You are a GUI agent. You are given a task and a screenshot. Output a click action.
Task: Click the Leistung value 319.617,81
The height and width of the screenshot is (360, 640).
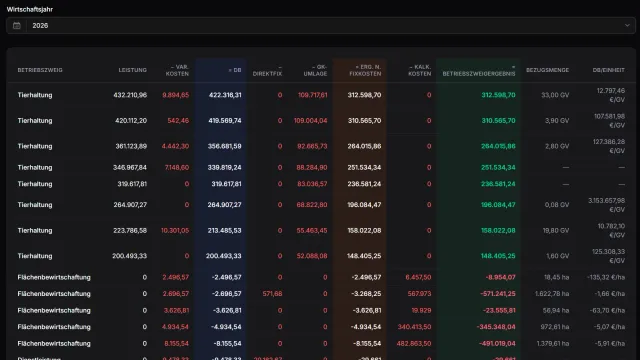tap(132, 184)
